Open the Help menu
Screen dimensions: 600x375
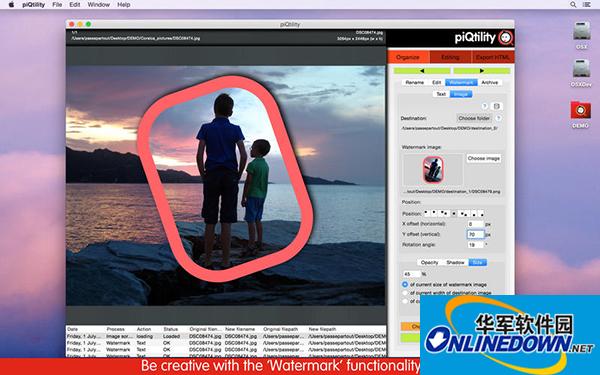[x=124, y=5]
